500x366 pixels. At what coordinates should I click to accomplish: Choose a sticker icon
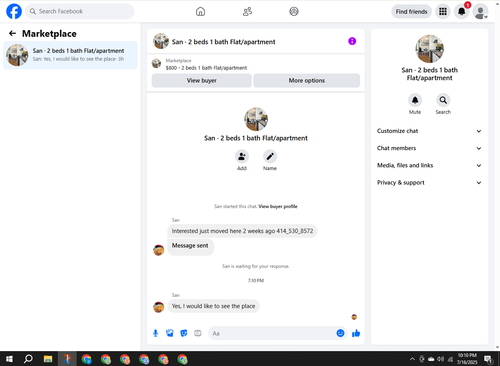(184, 333)
